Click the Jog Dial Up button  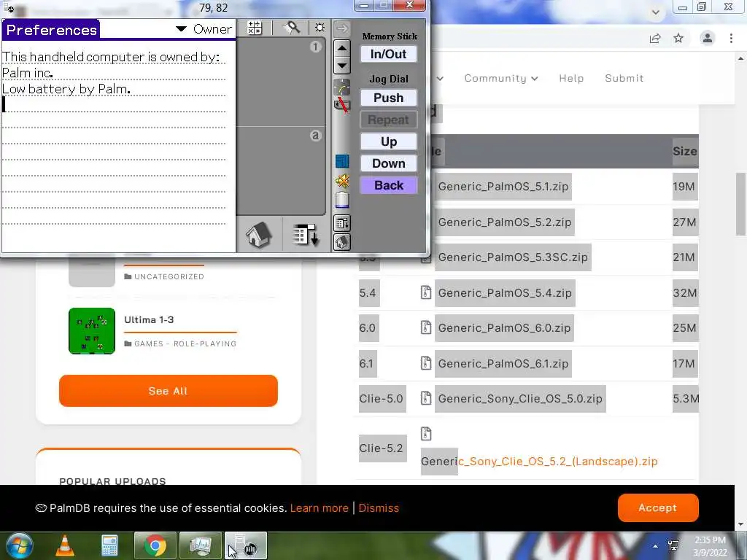[x=389, y=141]
